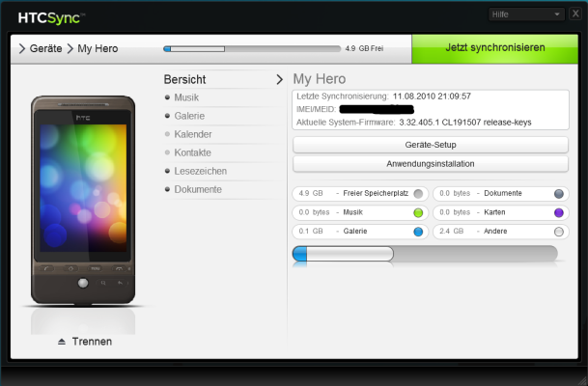The image size is (588, 386).
Task: Click the Aktuelle System-Firmware label
Action: (346, 123)
